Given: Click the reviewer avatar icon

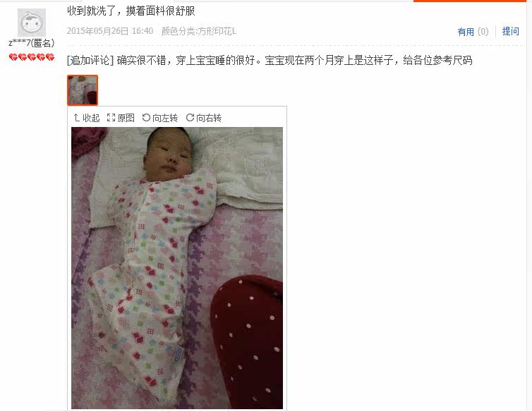Looking at the screenshot, I should tap(32, 23).
